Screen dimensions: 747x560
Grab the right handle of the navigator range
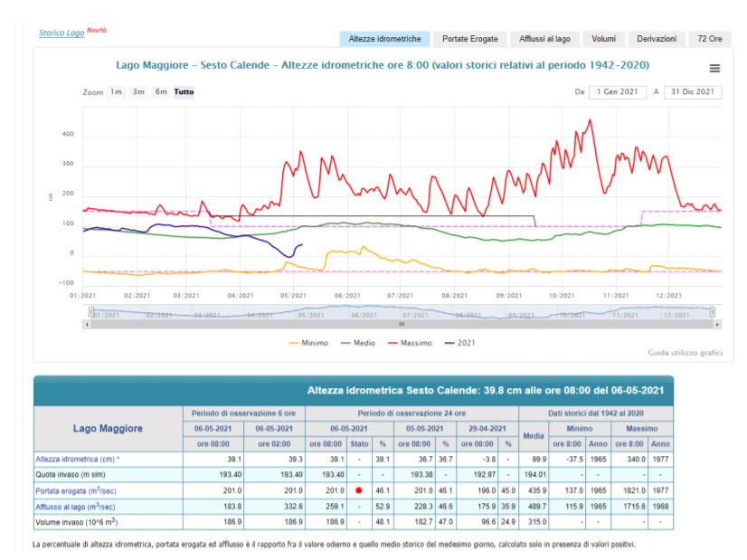(713, 312)
